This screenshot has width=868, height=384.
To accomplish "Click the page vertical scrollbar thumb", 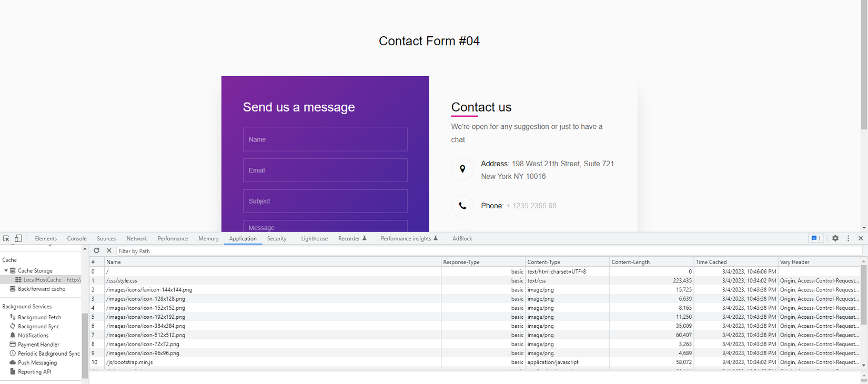I will coord(864,65).
